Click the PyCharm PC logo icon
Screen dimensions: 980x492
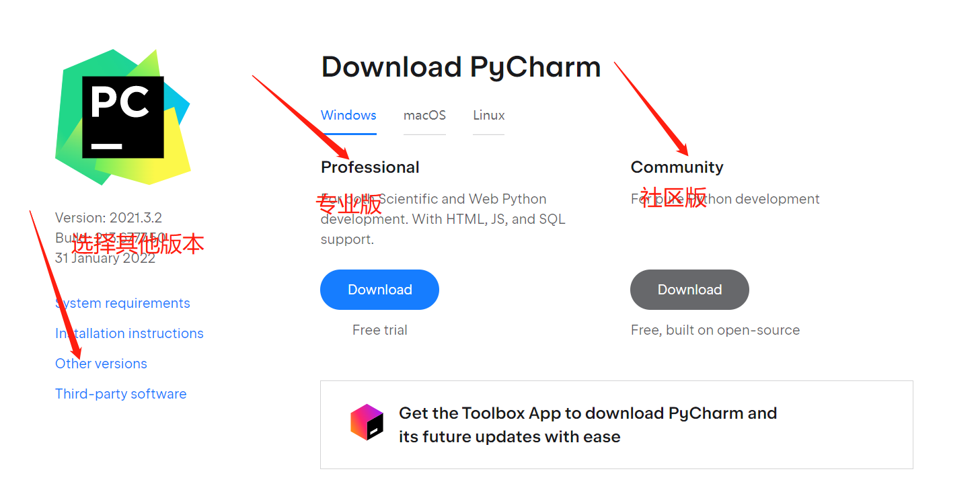[x=123, y=117]
